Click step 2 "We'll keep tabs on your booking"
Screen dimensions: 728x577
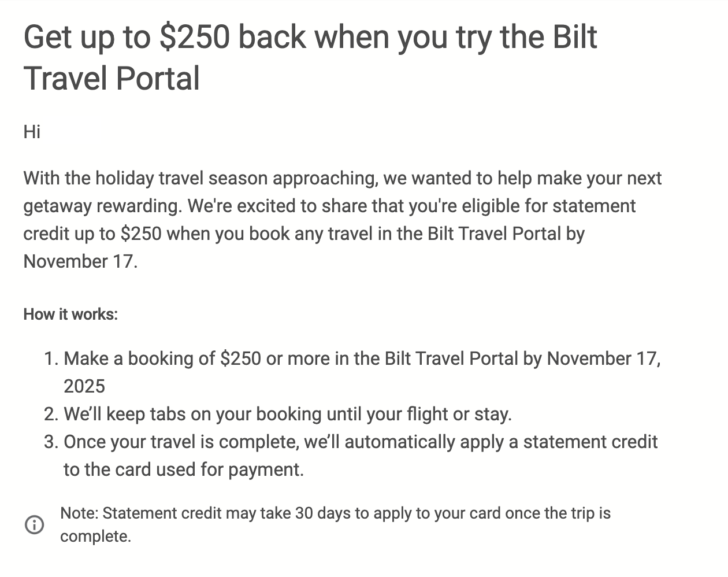[x=287, y=414]
